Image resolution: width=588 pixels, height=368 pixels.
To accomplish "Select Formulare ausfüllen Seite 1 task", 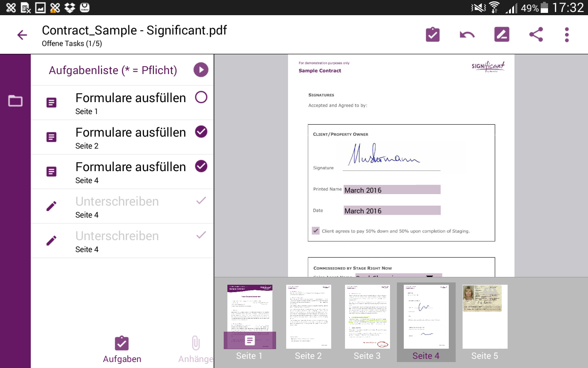I will pyautogui.click(x=122, y=103).
